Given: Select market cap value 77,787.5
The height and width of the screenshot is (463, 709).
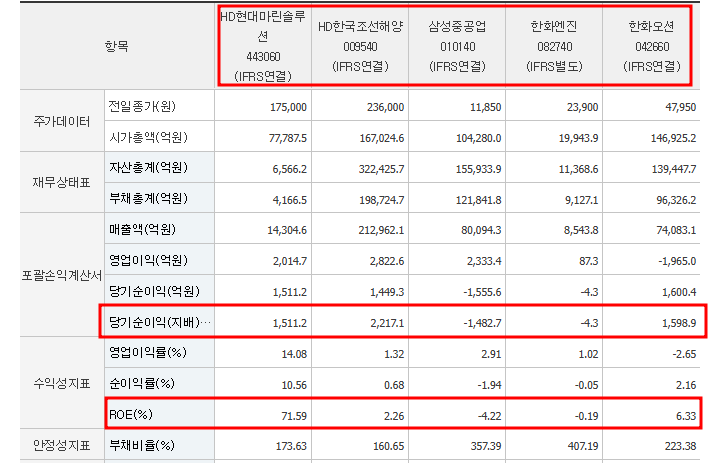Looking at the screenshot, I should click(x=288, y=138).
